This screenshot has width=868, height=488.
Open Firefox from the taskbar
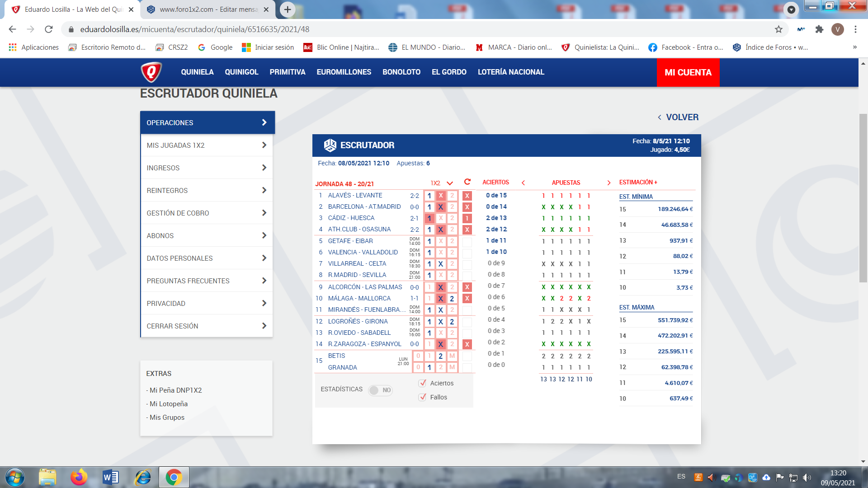79,477
